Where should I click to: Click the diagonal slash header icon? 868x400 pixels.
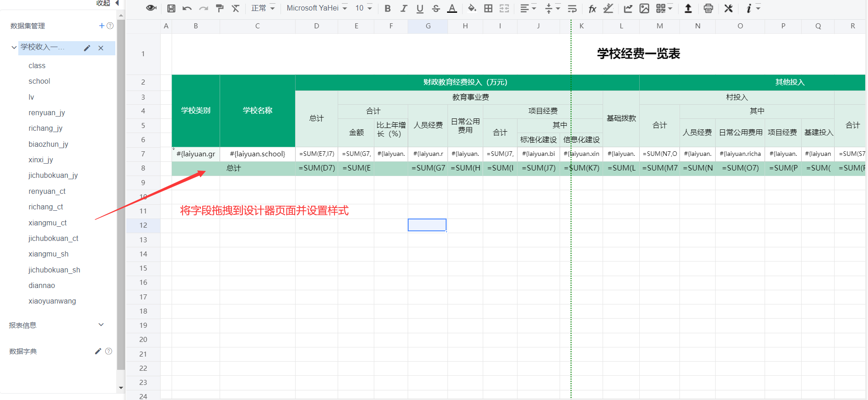608,8
